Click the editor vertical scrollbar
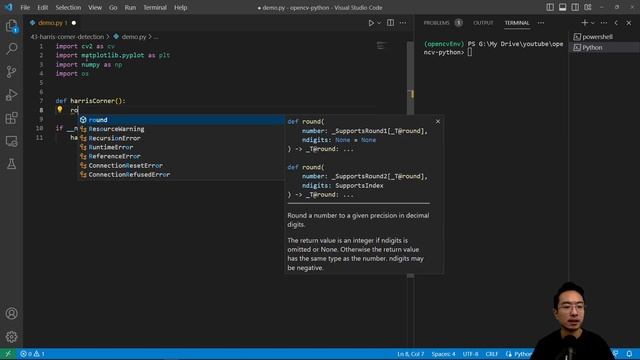 (x=411, y=159)
